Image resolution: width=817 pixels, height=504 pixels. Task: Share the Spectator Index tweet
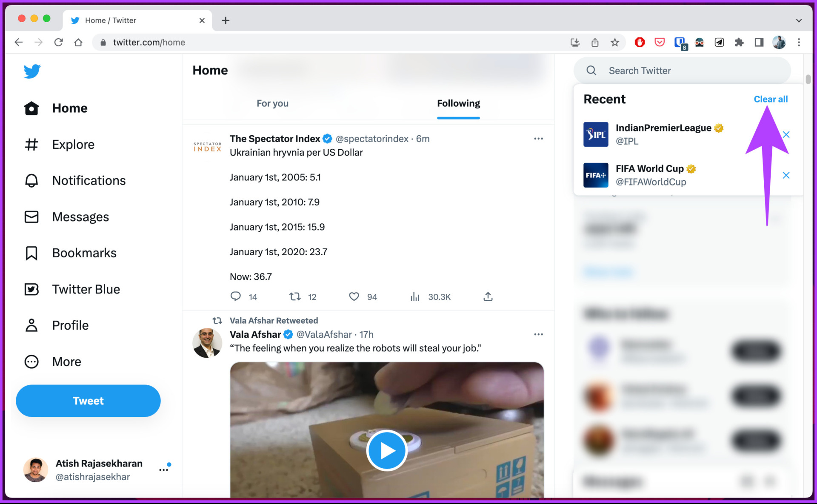coord(488,296)
